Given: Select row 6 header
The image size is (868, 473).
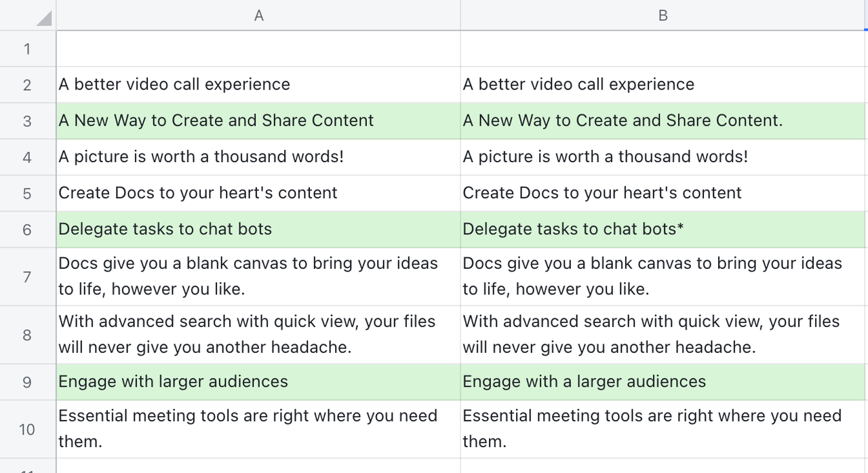Looking at the screenshot, I should pyautogui.click(x=27, y=229).
